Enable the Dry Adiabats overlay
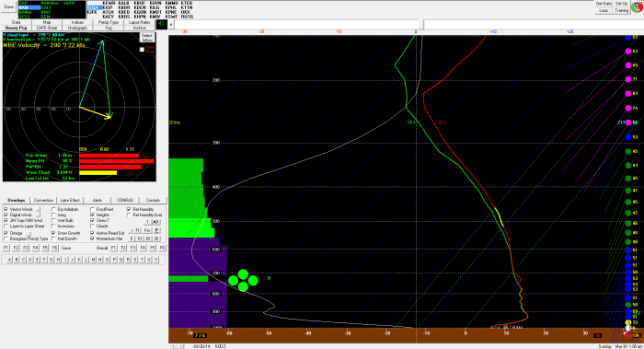The height and width of the screenshot is (349, 644). pyautogui.click(x=53, y=209)
